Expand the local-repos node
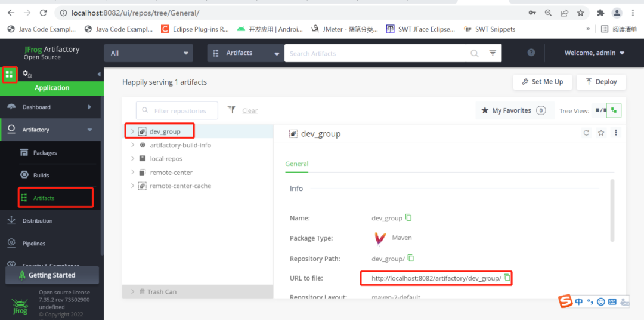This screenshot has height=320, width=644. pyautogui.click(x=132, y=158)
